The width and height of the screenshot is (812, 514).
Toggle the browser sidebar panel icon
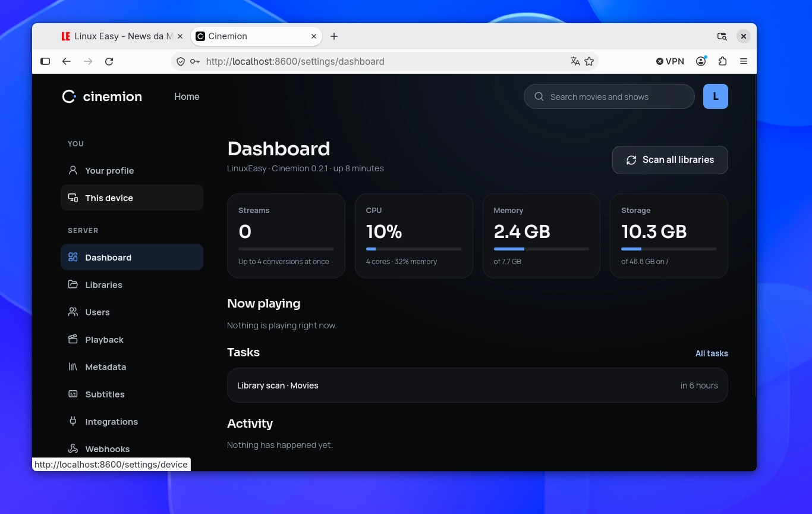(x=45, y=61)
